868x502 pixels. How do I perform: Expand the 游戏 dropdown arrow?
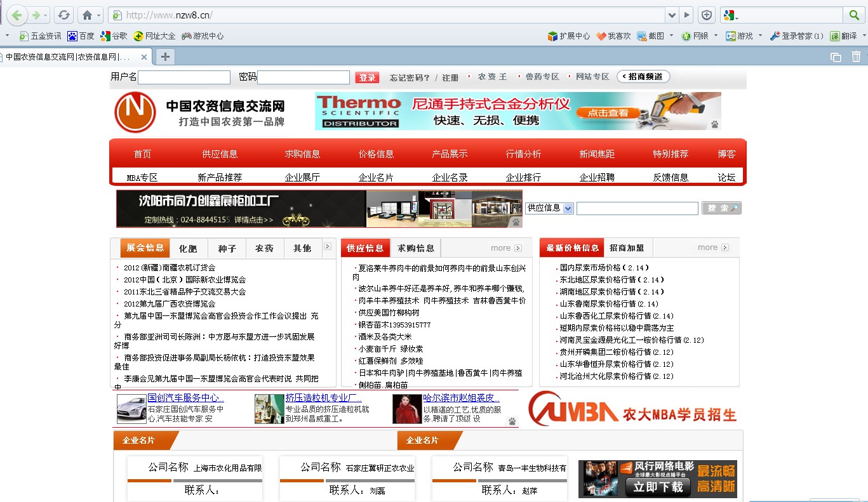759,36
